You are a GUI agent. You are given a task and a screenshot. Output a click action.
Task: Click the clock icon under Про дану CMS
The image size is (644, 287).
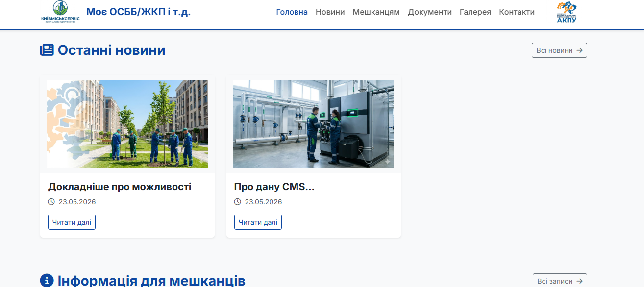pyautogui.click(x=238, y=202)
